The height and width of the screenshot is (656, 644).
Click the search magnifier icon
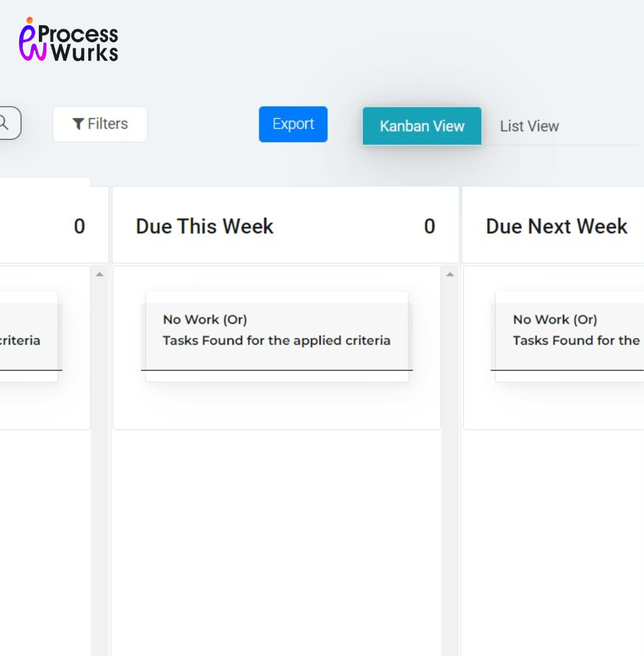coord(4,123)
